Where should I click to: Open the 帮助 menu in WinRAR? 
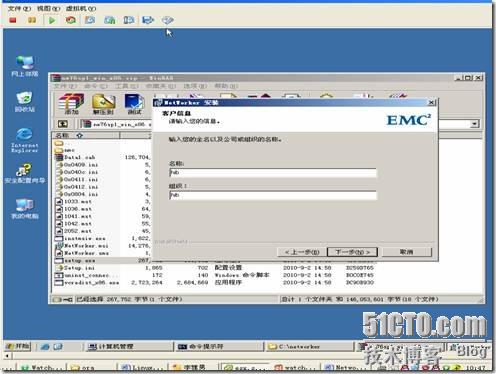click(226, 86)
